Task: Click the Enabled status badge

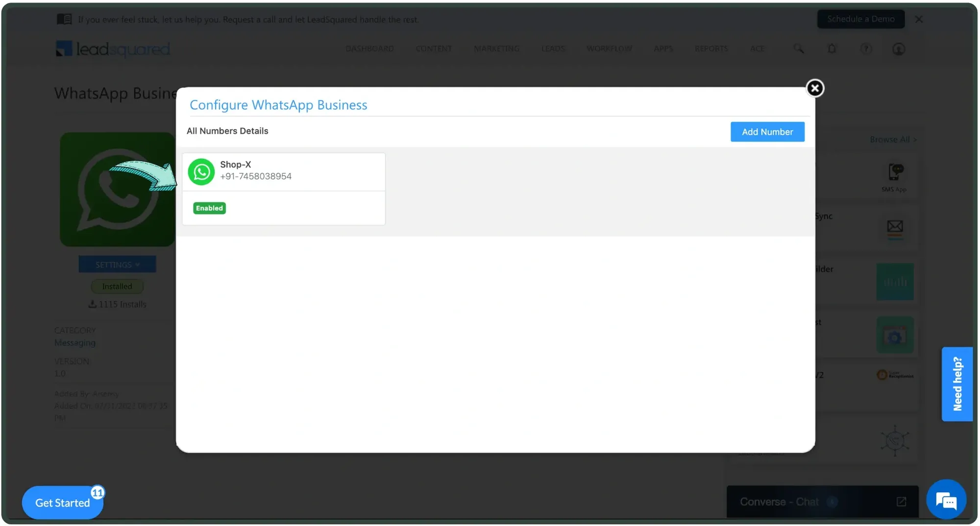Action: point(209,208)
